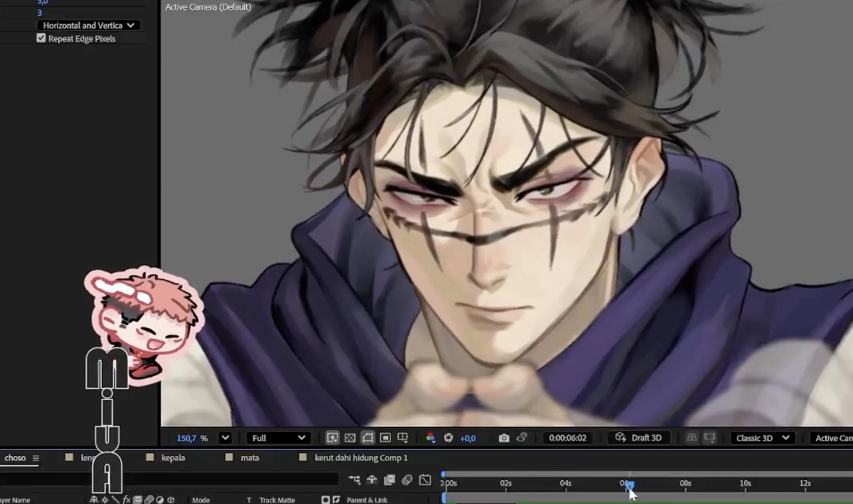Take a snapshot with the camera icon
Image resolution: width=853 pixels, height=504 pixels.
(504, 438)
